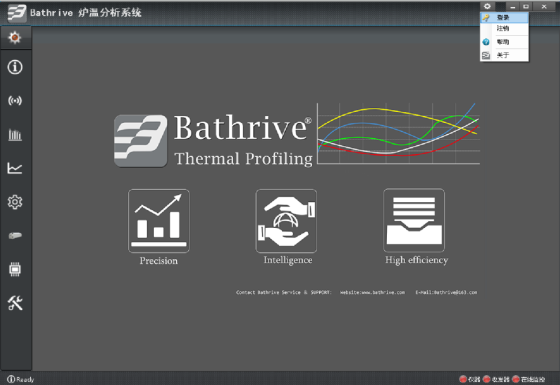This screenshot has height=385, width=560.
Task: Click the Ready info icon in status bar
Action: click(11, 379)
